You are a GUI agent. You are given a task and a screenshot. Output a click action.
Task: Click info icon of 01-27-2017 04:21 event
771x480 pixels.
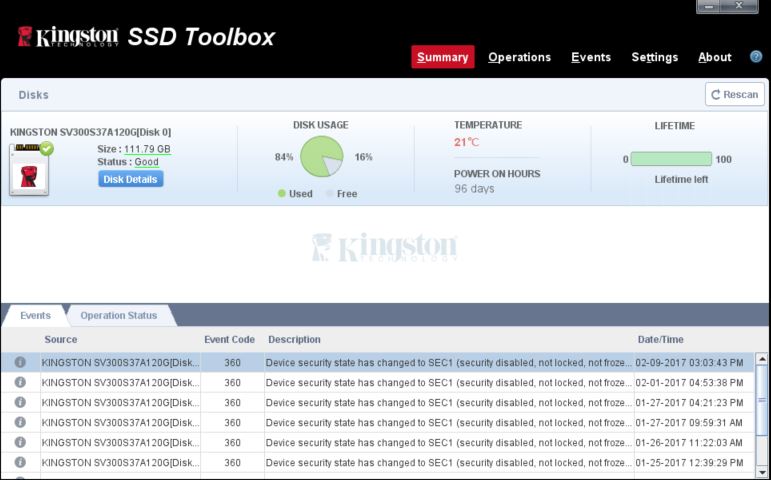pyautogui.click(x=20, y=402)
